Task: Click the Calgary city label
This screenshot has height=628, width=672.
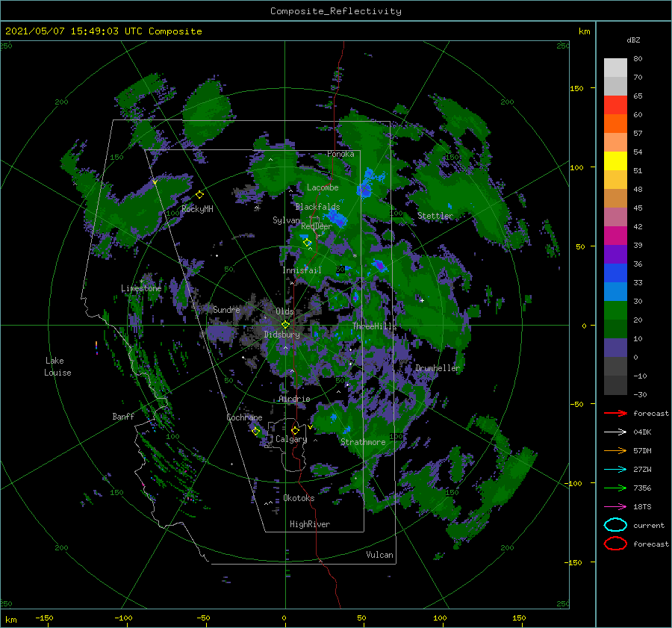Action: 291,439
